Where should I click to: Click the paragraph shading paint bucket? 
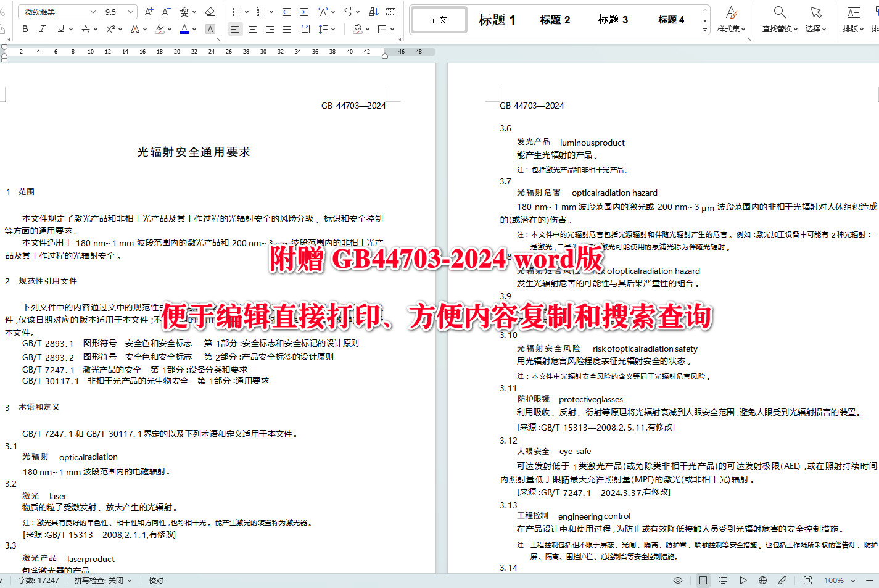[x=358, y=29]
